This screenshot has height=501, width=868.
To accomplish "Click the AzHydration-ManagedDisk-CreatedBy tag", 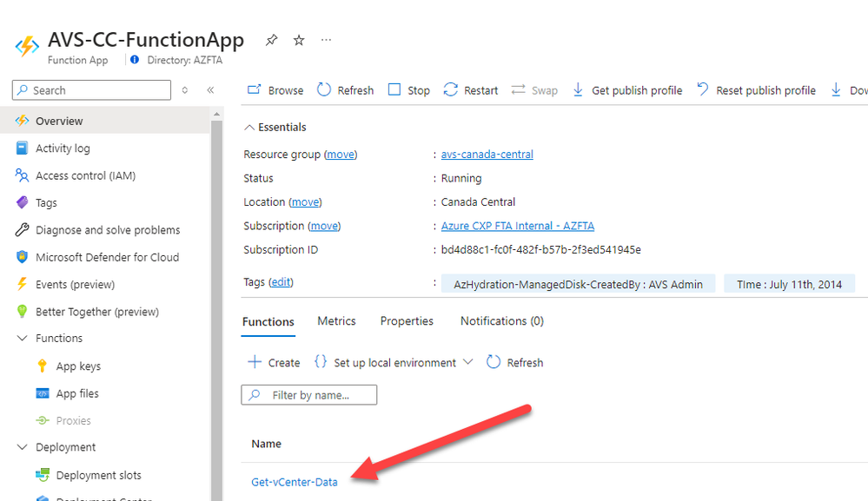I will (x=578, y=284).
